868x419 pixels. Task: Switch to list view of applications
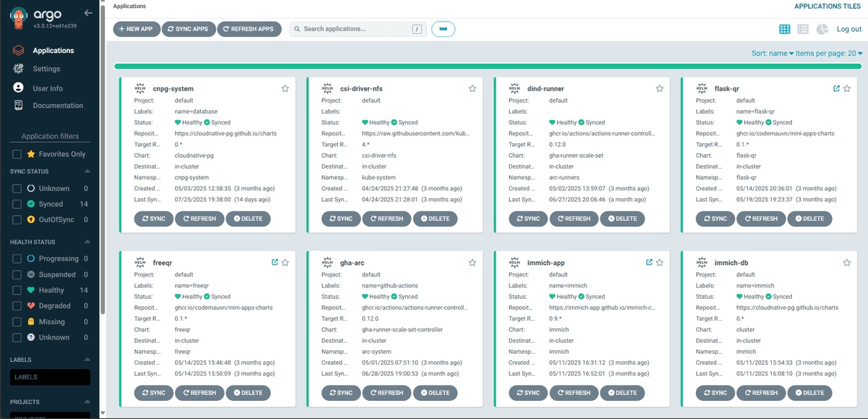click(801, 29)
